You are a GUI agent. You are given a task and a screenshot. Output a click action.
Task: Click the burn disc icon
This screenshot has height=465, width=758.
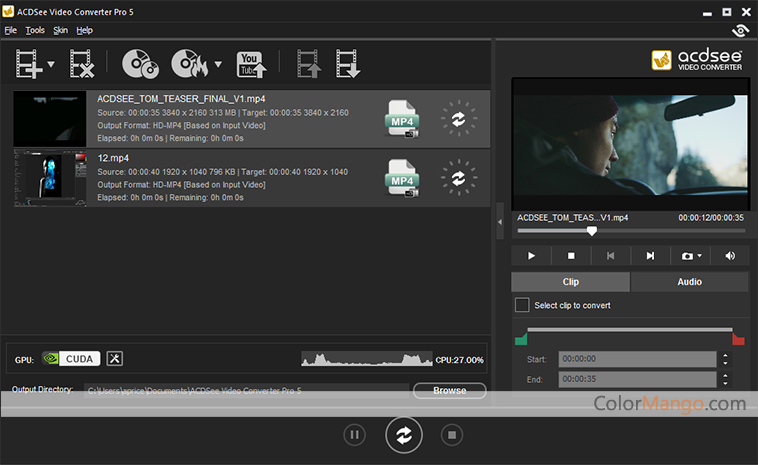click(x=190, y=63)
